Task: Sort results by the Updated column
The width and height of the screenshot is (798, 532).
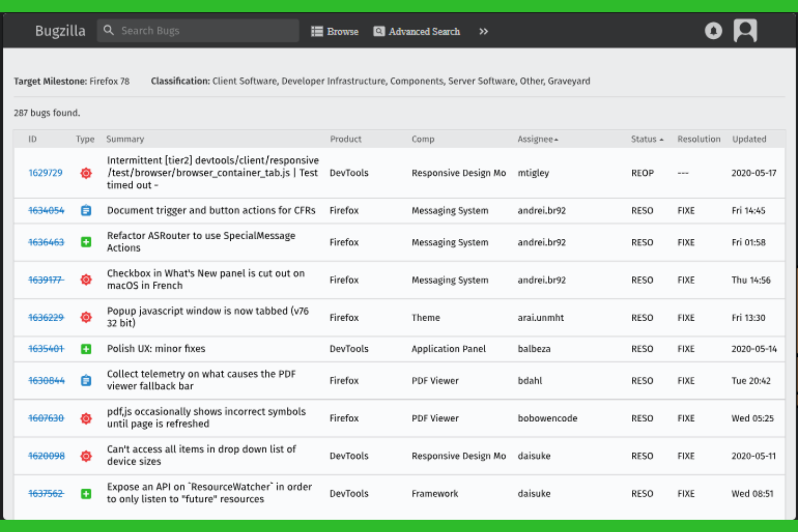Action: coord(749,139)
